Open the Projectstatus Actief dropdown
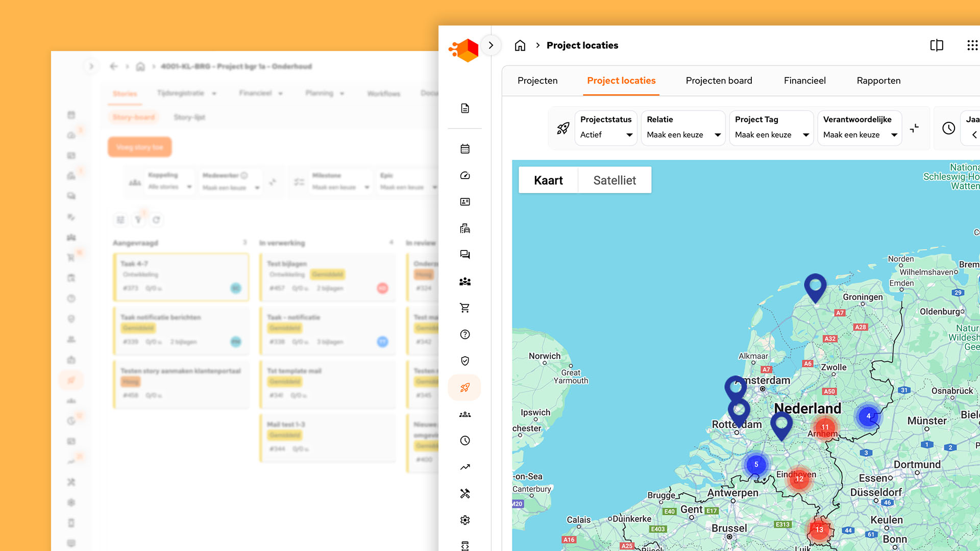 point(606,135)
